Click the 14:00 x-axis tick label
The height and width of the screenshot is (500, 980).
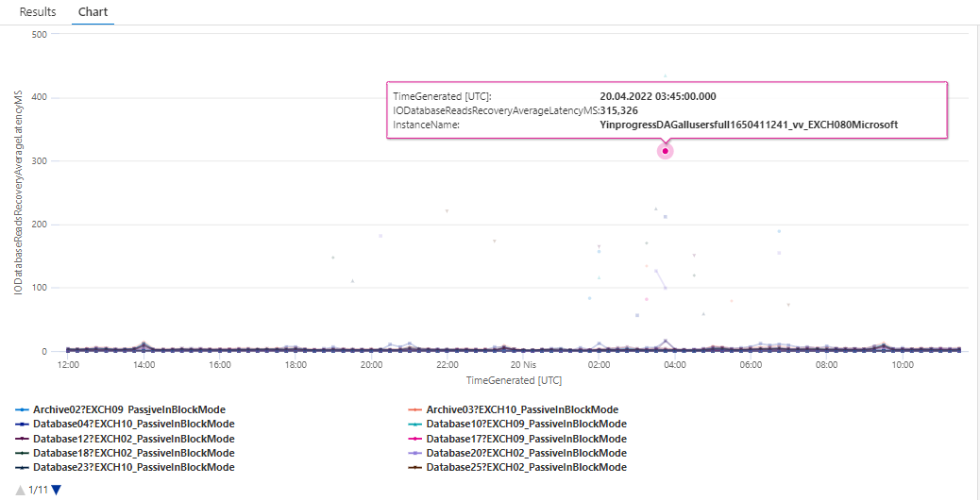tap(144, 364)
